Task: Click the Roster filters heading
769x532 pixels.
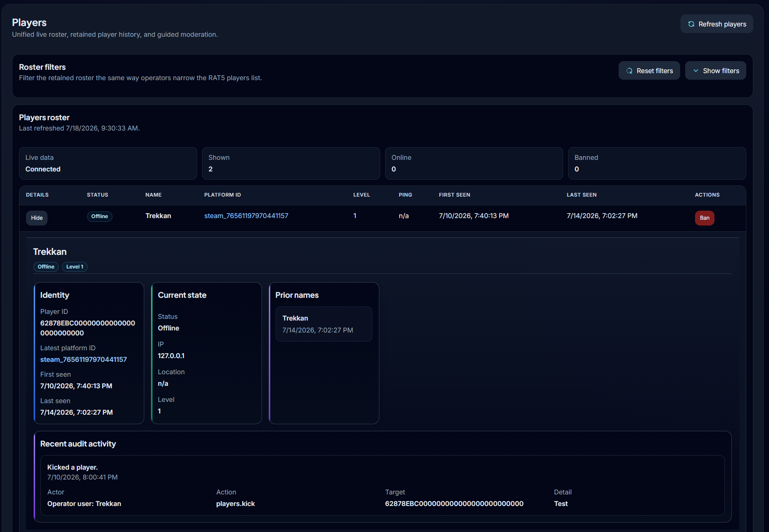Action: point(42,67)
